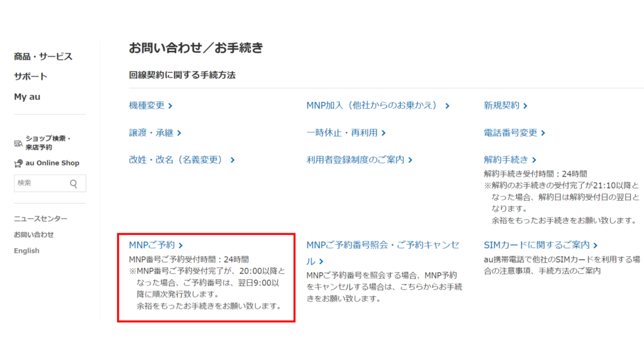Click the search magnifier icon

(74, 184)
